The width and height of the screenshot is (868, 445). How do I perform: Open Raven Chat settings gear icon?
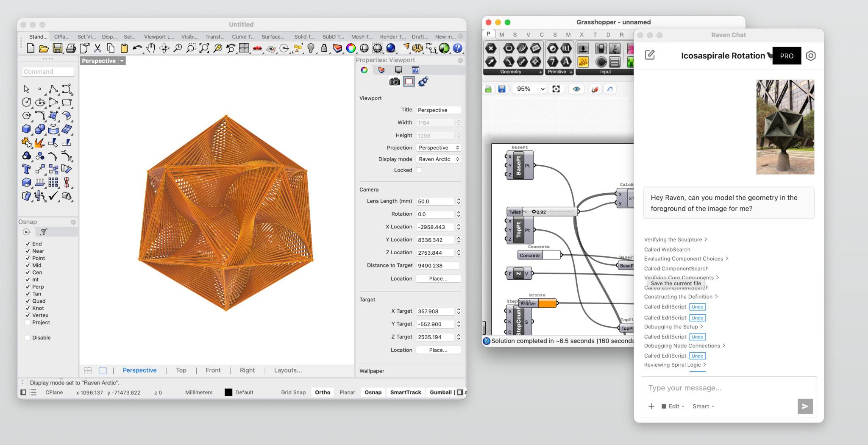click(x=811, y=56)
